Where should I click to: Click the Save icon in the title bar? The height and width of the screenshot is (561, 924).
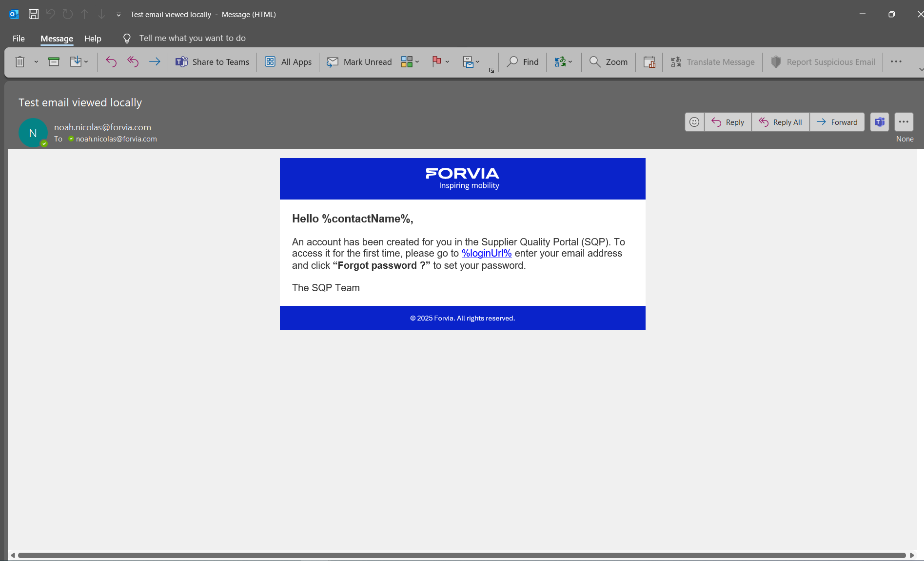[x=34, y=14]
